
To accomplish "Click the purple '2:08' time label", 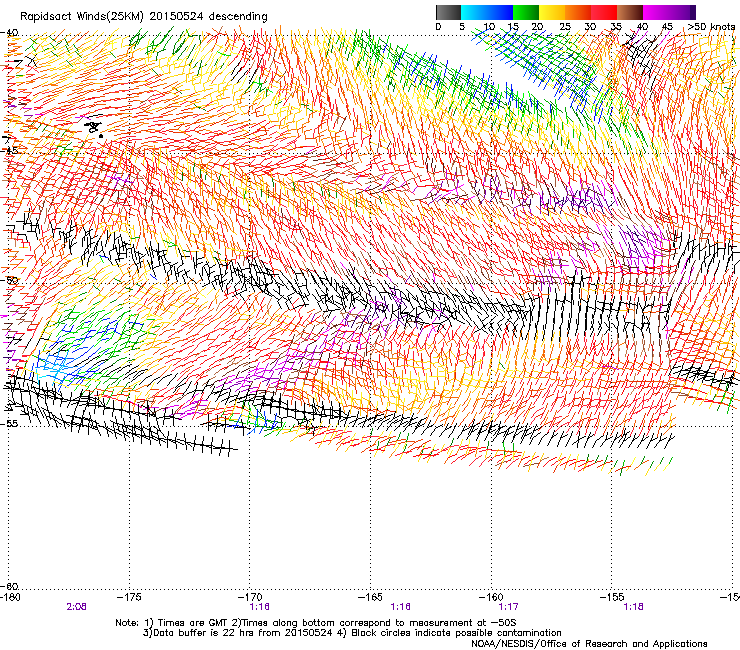I will pyautogui.click(x=76, y=607).
